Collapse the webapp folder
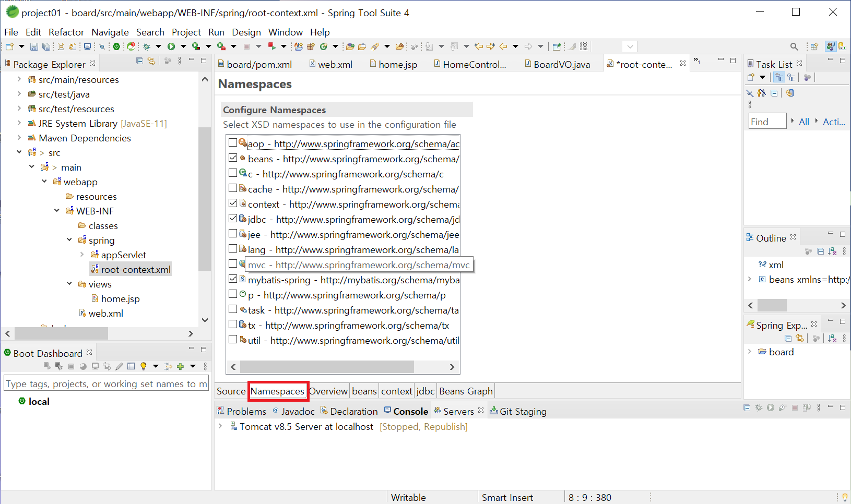 pos(44,182)
